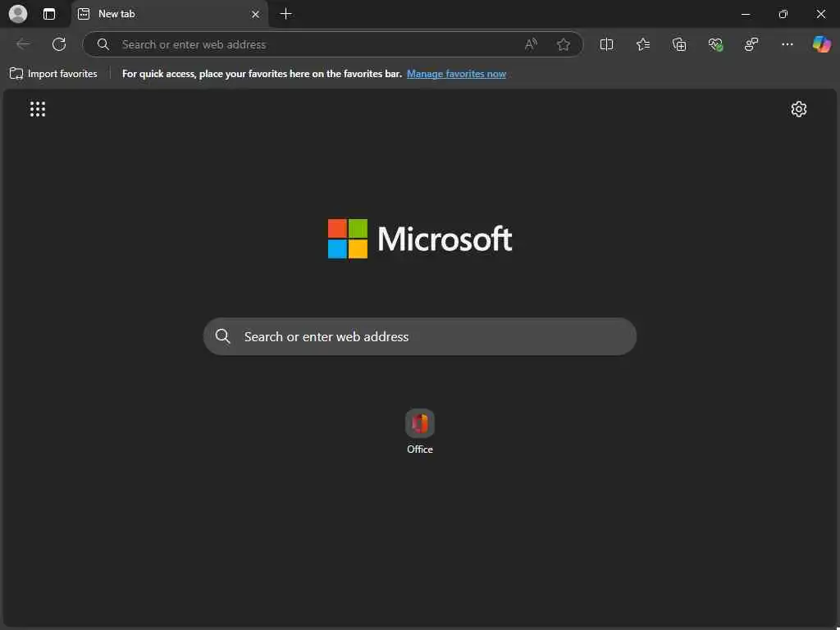Refresh the page
Image resolution: width=840 pixels, height=630 pixels.
point(59,44)
